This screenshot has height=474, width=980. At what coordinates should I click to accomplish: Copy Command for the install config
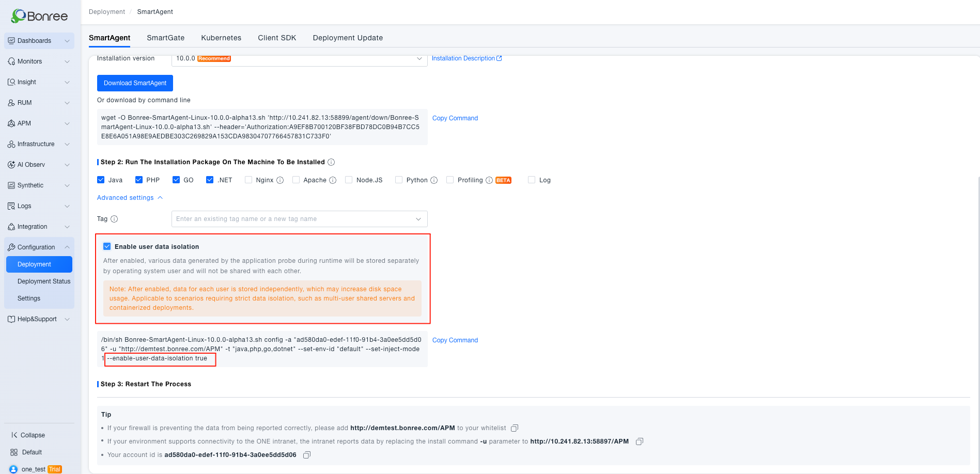click(455, 340)
